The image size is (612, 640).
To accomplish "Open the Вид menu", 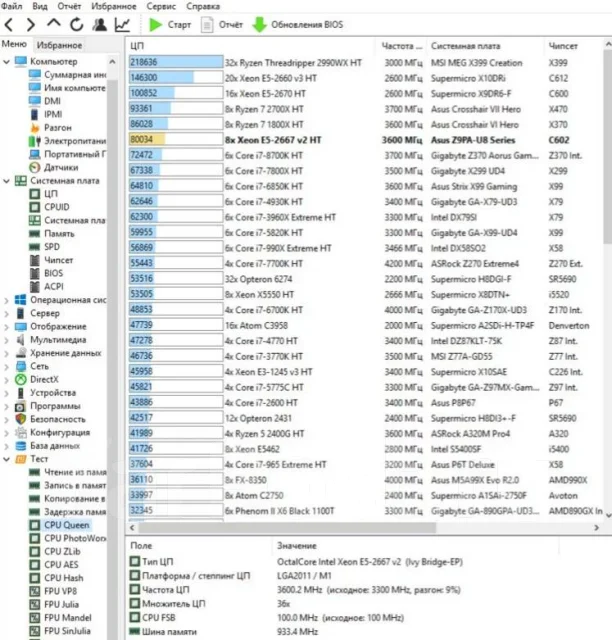I will [40, 6].
